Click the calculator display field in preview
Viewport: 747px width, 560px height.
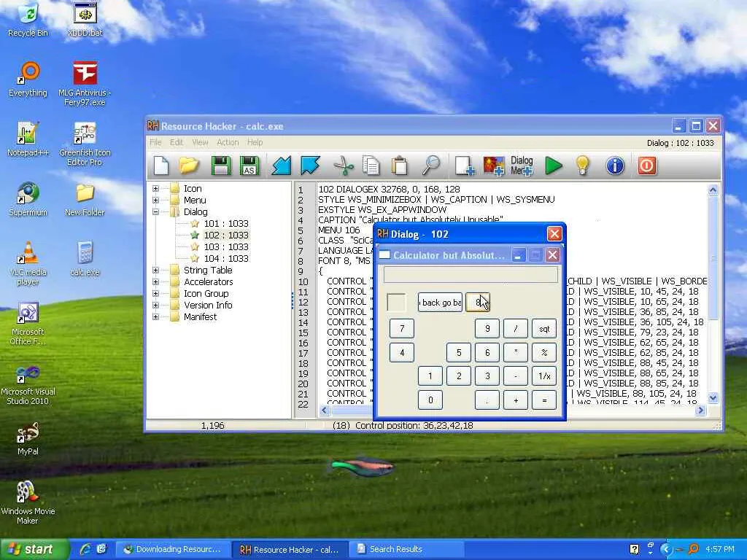471,275
